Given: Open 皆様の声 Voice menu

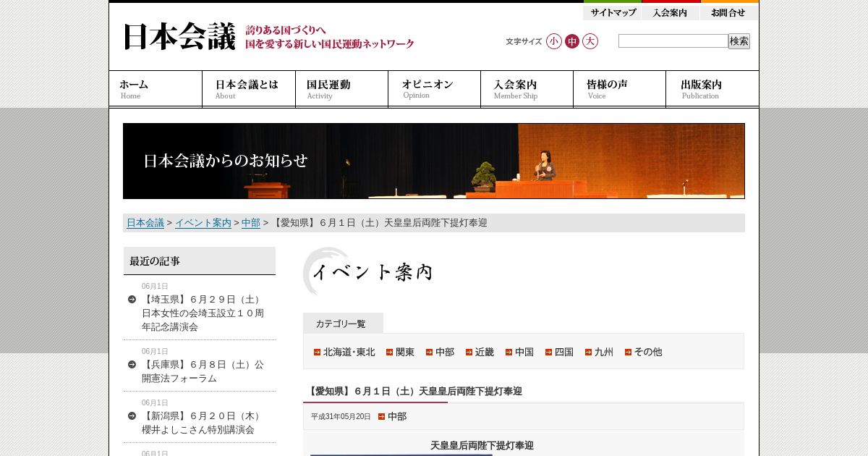Looking at the screenshot, I should (x=619, y=89).
